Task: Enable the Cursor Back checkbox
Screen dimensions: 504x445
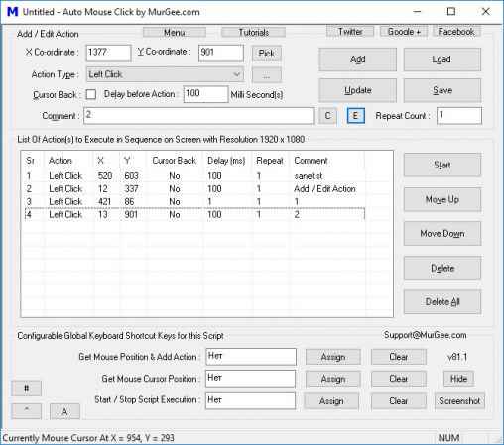Action: 91,94
